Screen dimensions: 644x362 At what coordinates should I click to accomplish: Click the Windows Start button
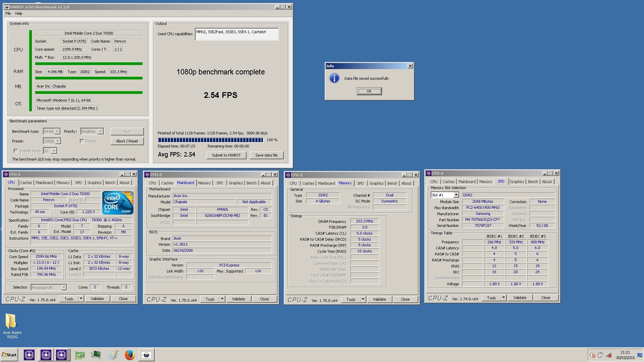pyautogui.click(x=9, y=355)
